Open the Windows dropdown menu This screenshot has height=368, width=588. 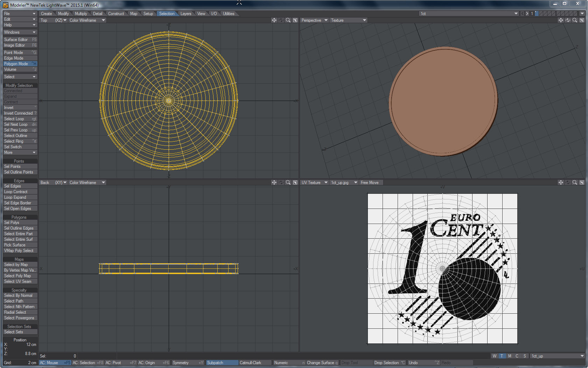pyautogui.click(x=20, y=32)
